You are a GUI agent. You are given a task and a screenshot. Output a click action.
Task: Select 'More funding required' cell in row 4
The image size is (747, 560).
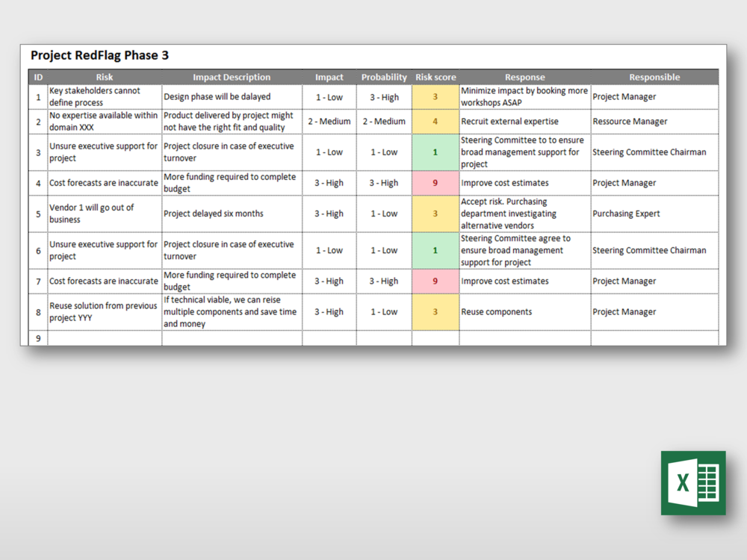pyautogui.click(x=232, y=183)
